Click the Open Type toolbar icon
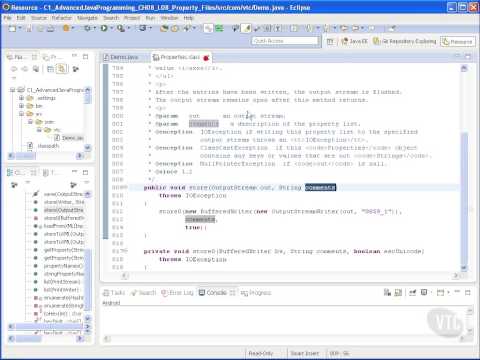Image resolution: width=480 pixels, height=360 pixels. pos(164,29)
